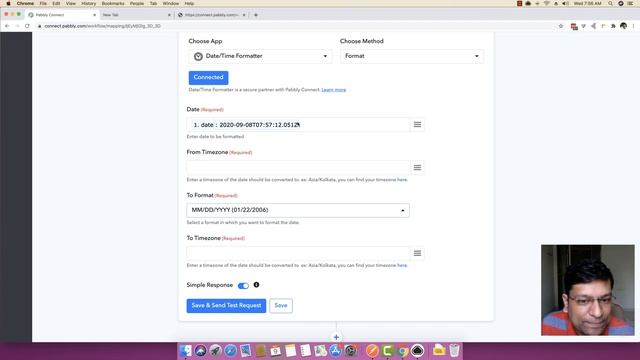Toggle the Simple Response switch
Viewport: 640px width, 360px height.
click(x=243, y=285)
